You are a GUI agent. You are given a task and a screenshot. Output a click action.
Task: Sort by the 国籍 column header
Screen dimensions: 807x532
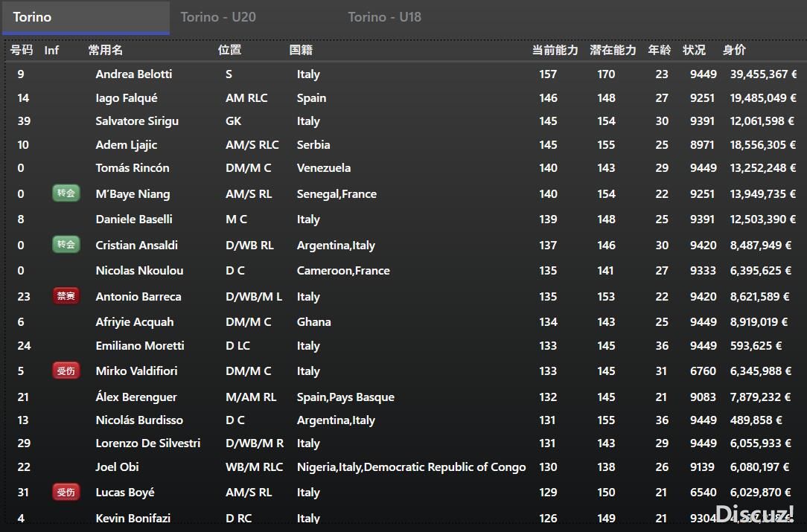(x=301, y=50)
